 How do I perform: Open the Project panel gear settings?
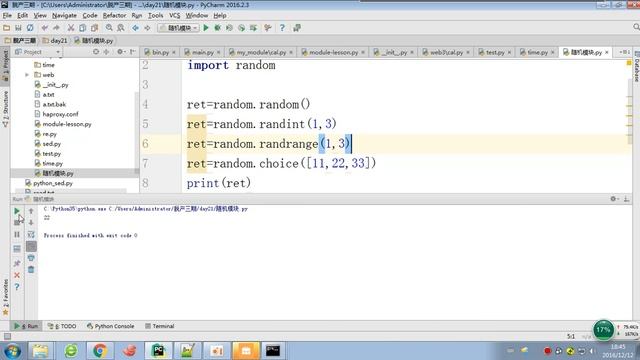tap(120, 52)
